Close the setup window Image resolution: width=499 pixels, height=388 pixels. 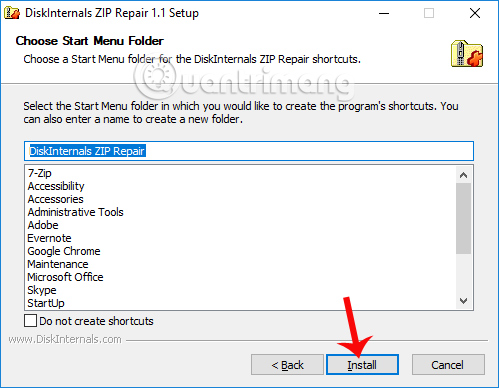pyautogui.click(x=475, y=13)
